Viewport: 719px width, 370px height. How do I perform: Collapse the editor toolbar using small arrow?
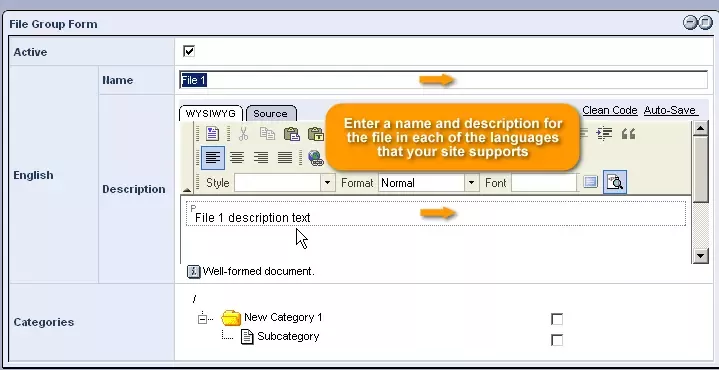[x=187, y=189]
